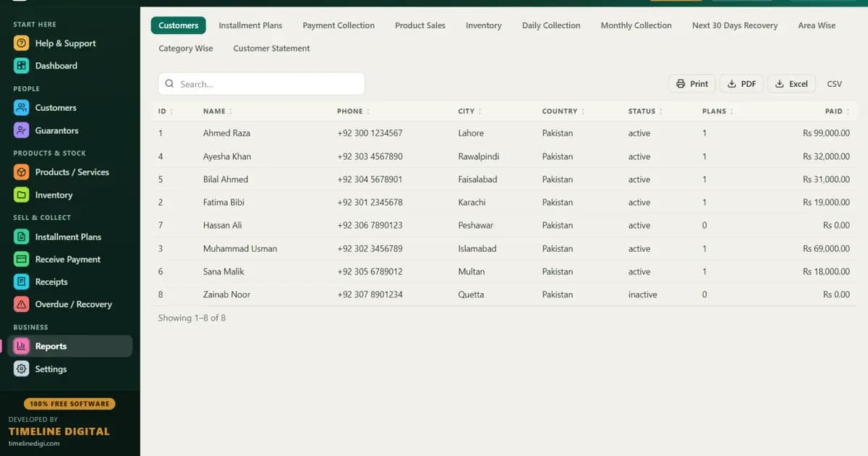Sort table by Plans column
The image size is (868, 456).
(x=718, y=111)
